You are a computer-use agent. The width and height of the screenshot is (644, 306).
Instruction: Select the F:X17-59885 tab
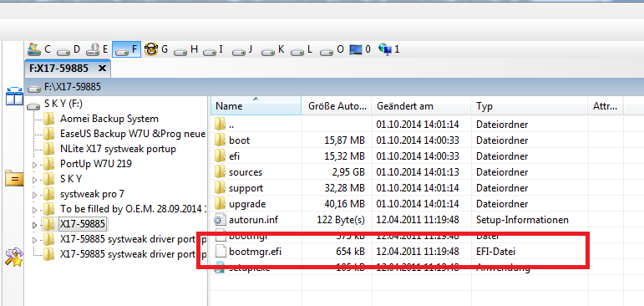tap(68, 69)
